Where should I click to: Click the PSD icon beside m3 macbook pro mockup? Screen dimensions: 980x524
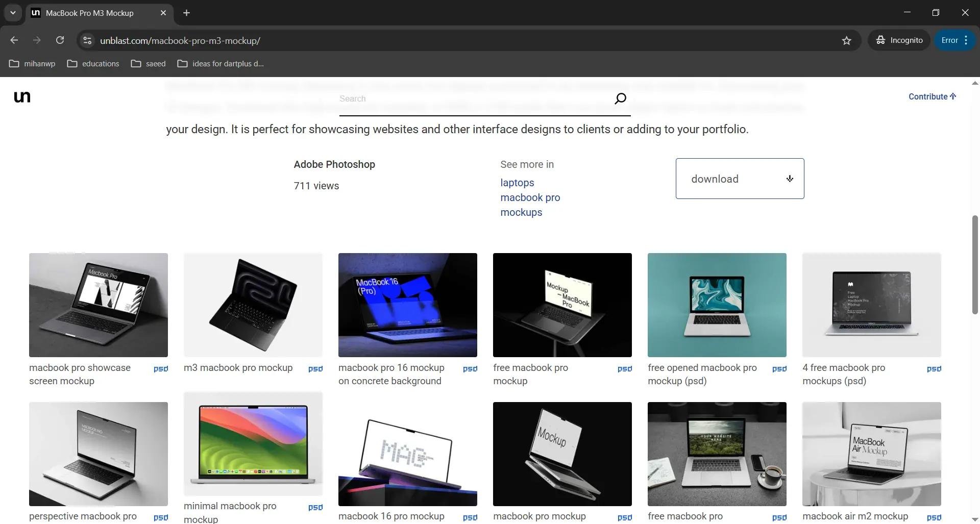315,368
